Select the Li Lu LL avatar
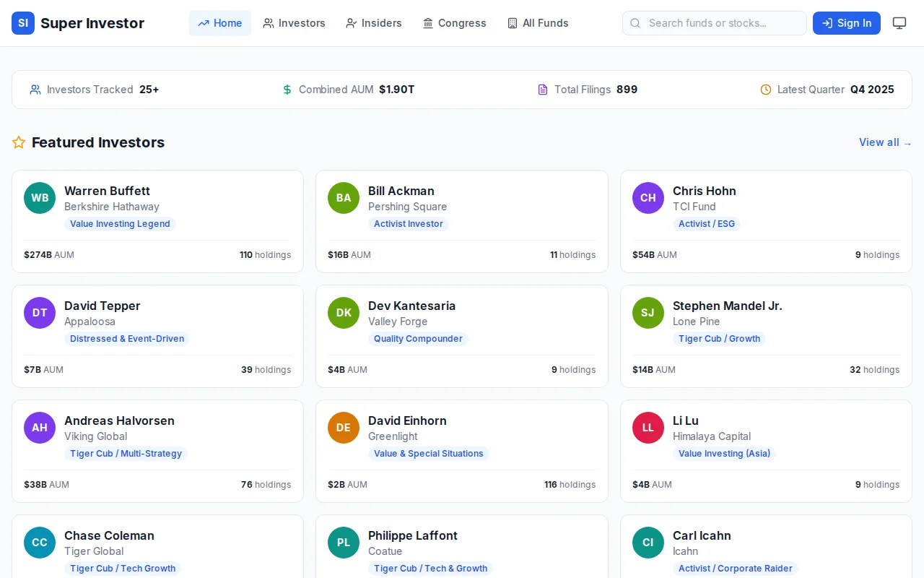The height and width of the screenshot is (578, 924). tap(648, 428)
